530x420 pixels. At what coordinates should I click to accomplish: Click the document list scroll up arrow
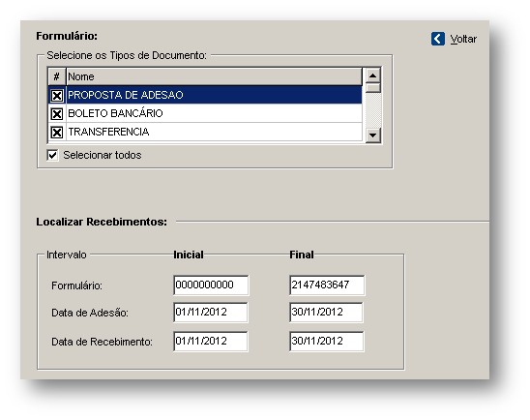(x=372, y=75)
